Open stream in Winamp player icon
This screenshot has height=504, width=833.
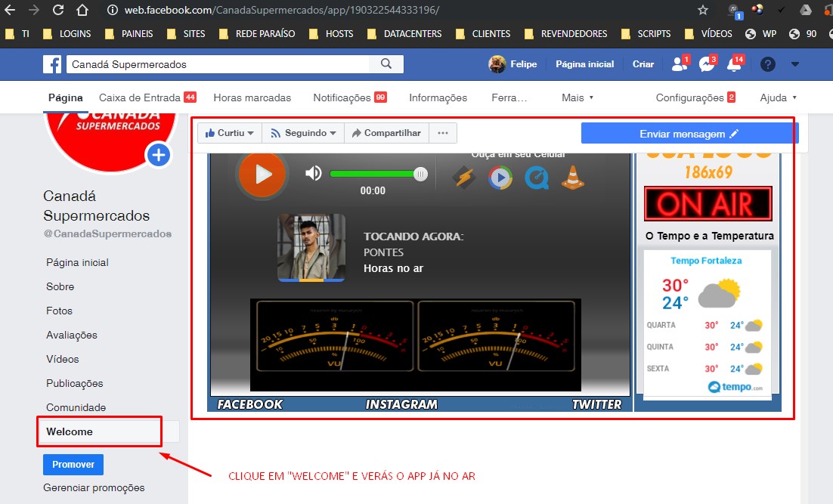pyautogui.click(x=463, y=178)
